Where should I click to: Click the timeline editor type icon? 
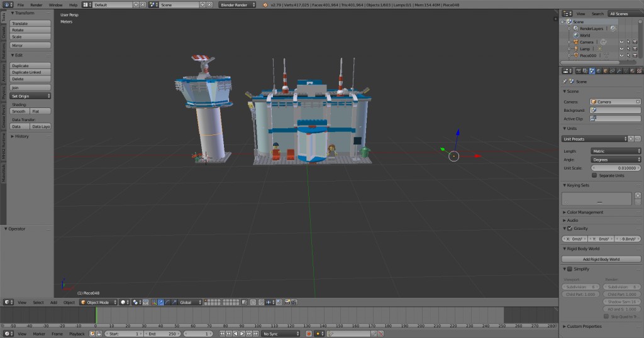(8, 334)
